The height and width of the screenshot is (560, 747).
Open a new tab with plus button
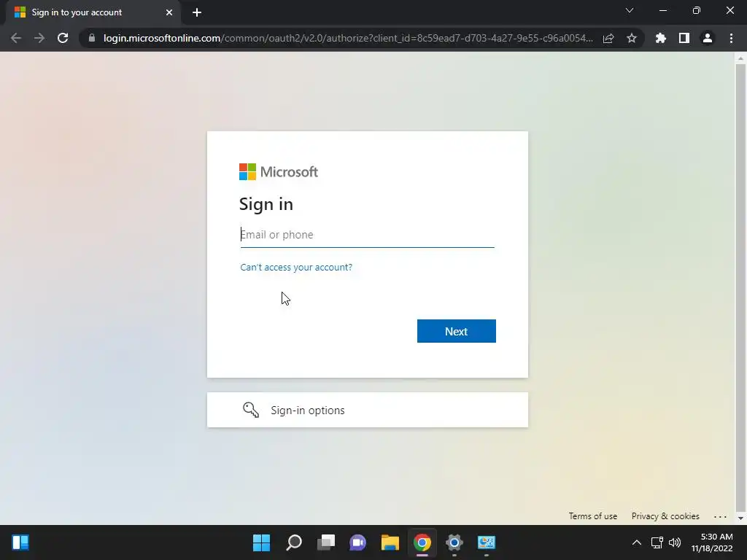197,12
